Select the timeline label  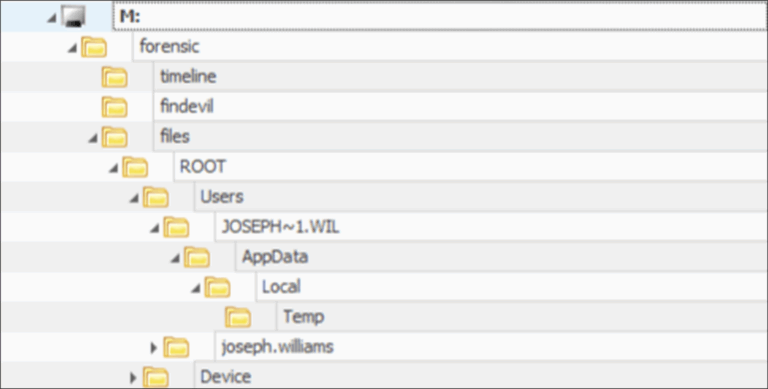[x=188, y=77]
